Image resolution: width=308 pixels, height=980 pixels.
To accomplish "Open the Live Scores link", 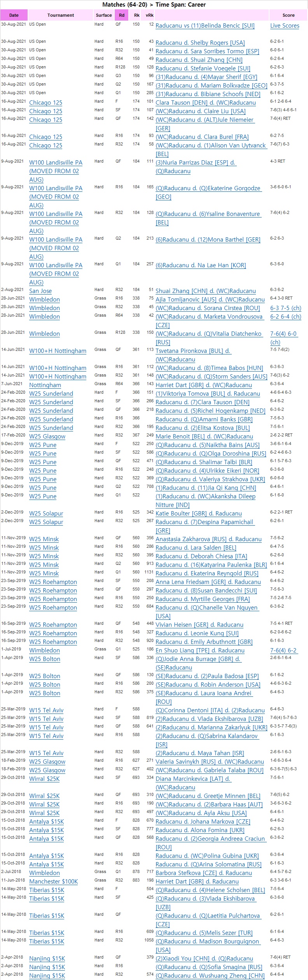I will coord(285,26).
